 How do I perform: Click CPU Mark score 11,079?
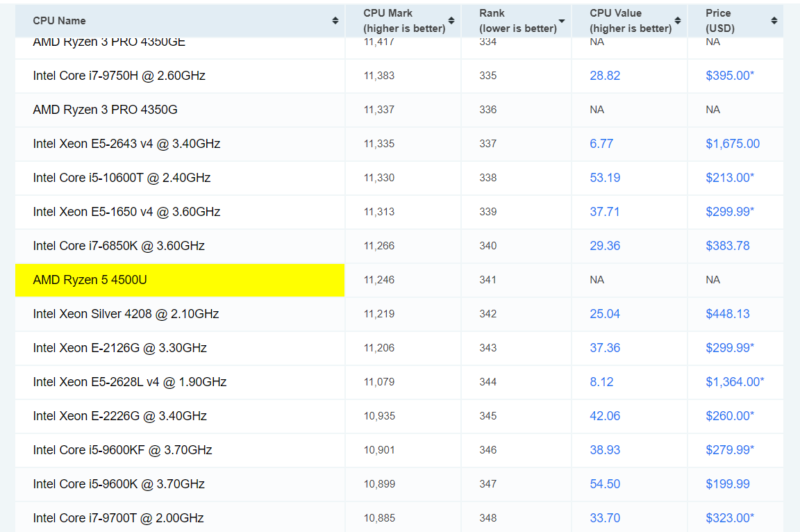pos(379,382)
